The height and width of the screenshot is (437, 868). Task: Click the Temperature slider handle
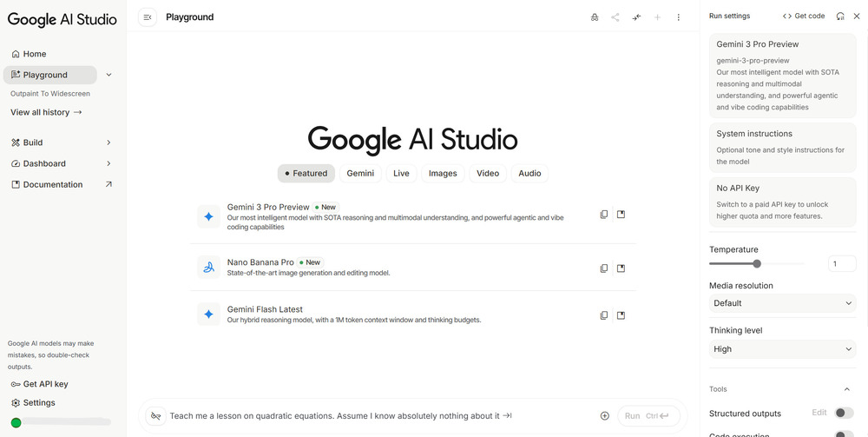(x=757, y=264)
